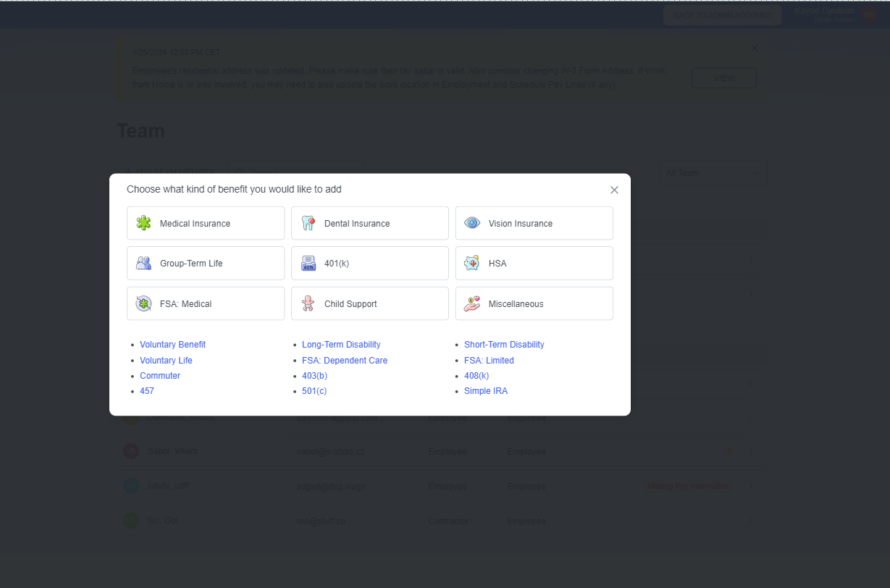Select the Child Support baby icon
This screenshot has width=890, height=588.
click(308, 303)
